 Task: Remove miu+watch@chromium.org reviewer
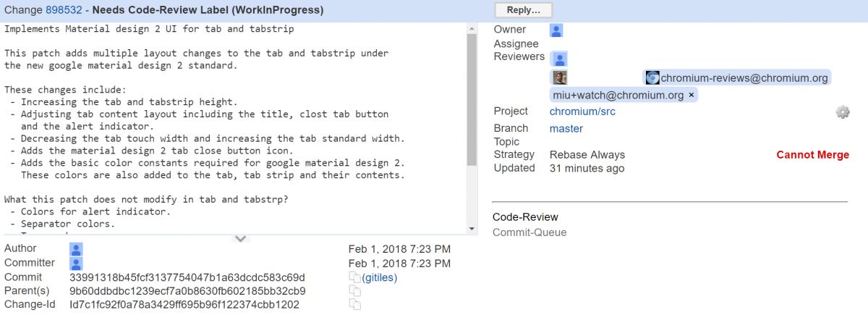pyautogui.click(x=691, y=95)
